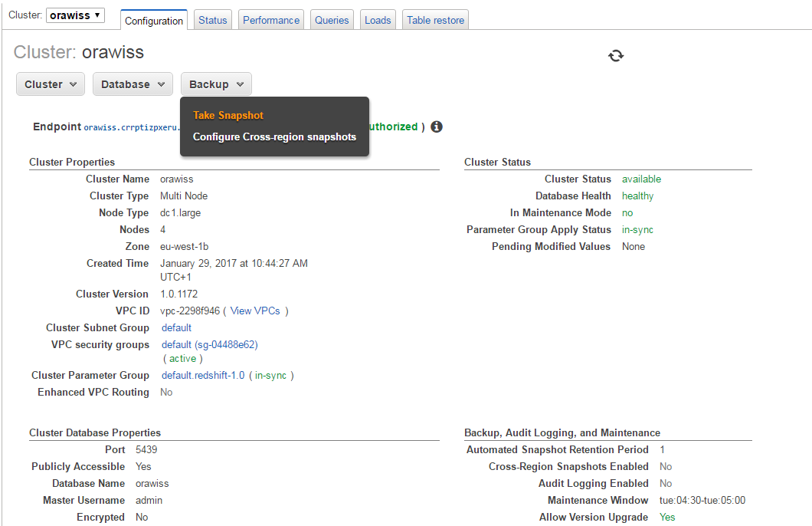Click the Master Username value admin
The image size is (812, 526).
(149, 500)
